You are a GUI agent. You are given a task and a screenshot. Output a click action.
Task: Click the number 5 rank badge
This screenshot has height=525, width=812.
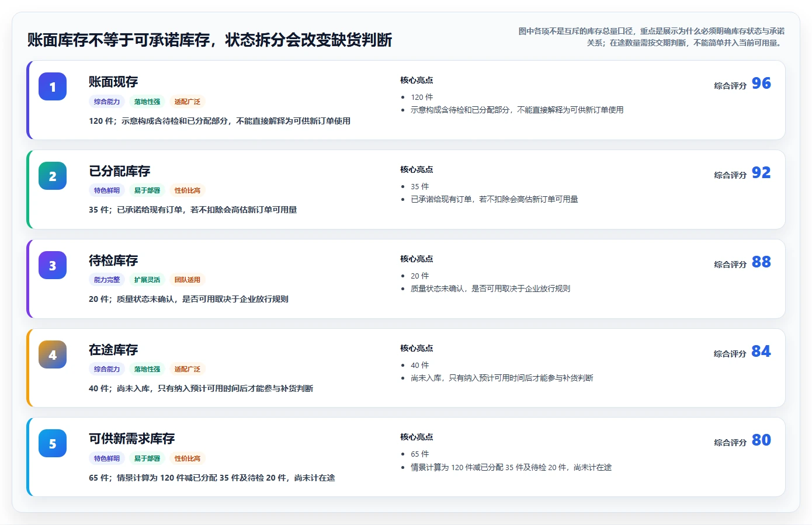(53, 443)
